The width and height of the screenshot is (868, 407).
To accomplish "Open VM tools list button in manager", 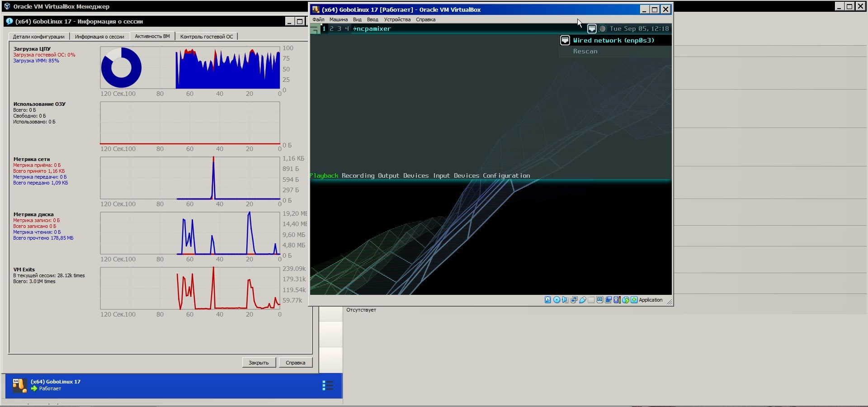I will 327,385.
